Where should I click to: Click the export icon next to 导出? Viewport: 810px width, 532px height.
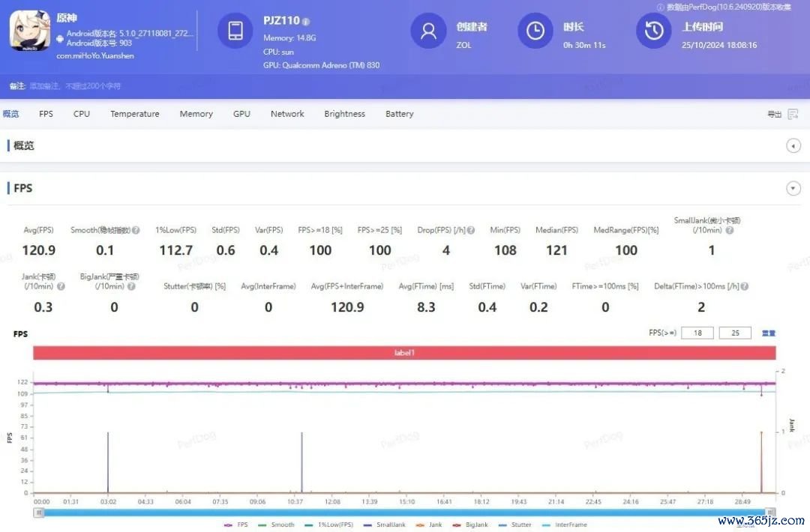tap(793, 114)
